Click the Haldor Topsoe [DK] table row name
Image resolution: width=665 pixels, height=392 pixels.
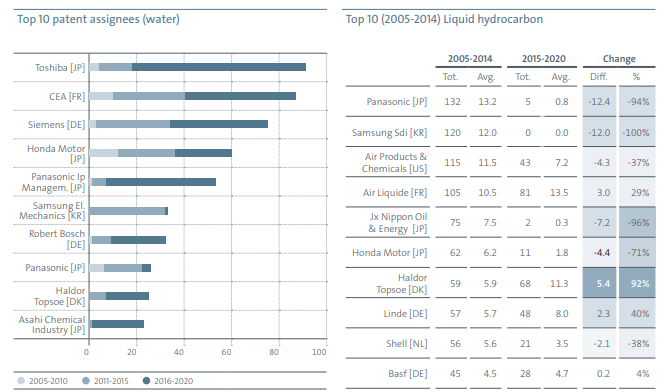click(402, 283)
